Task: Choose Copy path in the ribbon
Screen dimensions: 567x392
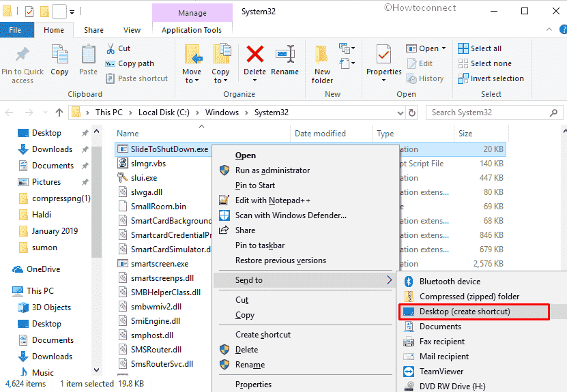Action: tap(130, 63)
